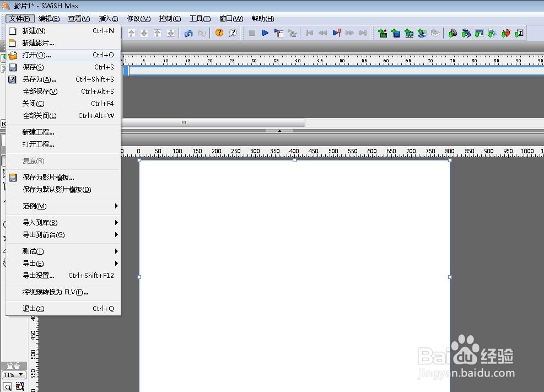Go to first frame control
Screen dimensions: 544x392
point(309,33)
